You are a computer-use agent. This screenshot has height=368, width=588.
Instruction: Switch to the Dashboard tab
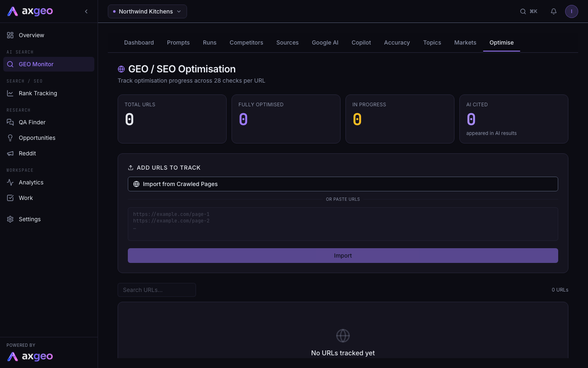tap(139, 43)
